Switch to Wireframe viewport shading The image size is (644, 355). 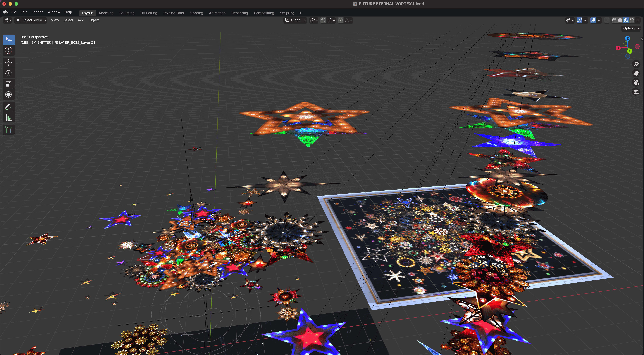(x=614, y=20)
